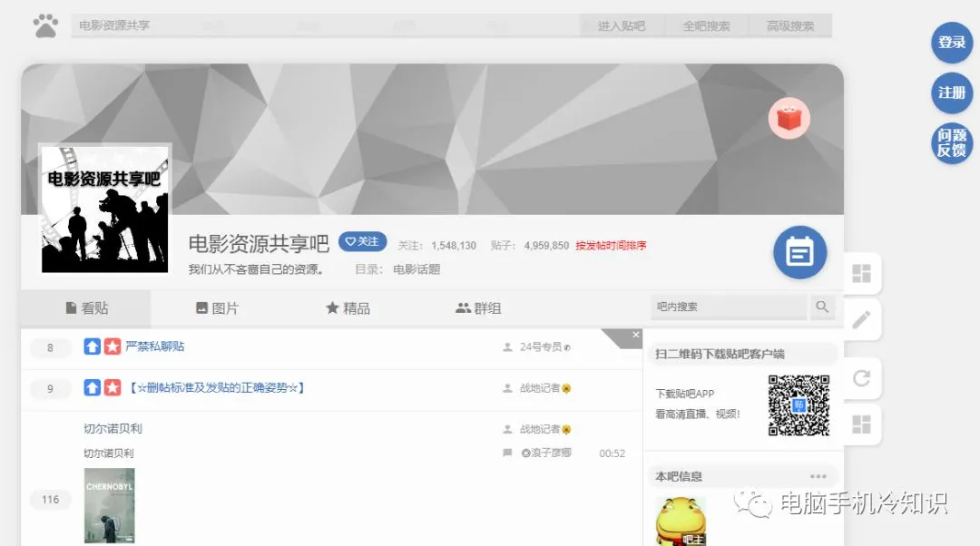The width and height of the screenshot is (980, 546).
Task: Click the reply count 8
Action: (x=51, y=347)
